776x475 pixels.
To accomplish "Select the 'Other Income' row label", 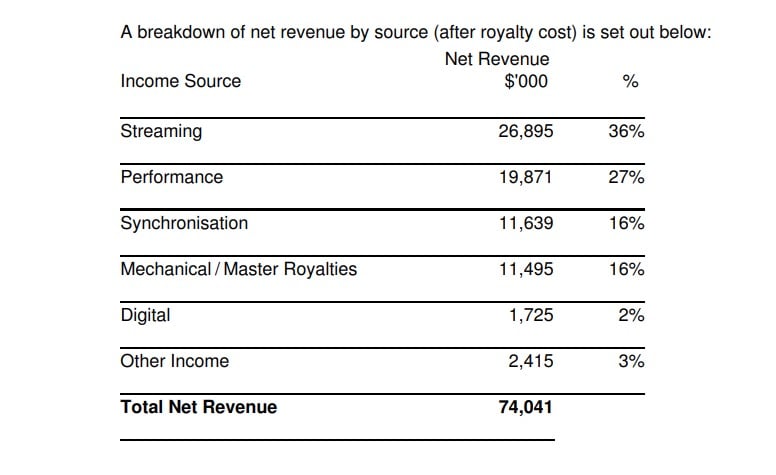I will (174, 361).
